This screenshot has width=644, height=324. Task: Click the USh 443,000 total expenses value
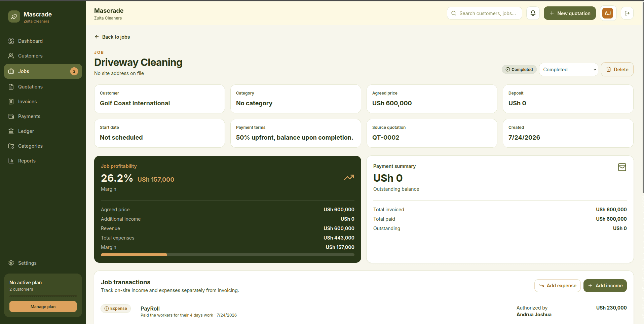click(339, 238)
